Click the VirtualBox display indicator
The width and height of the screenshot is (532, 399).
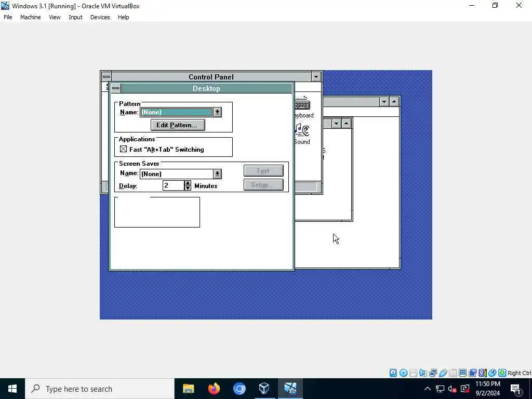462,373
